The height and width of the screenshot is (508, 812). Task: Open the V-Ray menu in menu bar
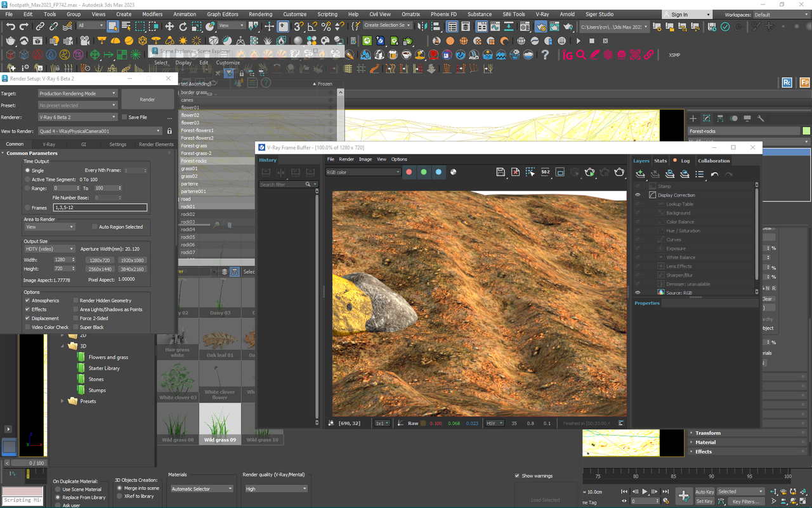pyautogui.click(x=542, y=14)
